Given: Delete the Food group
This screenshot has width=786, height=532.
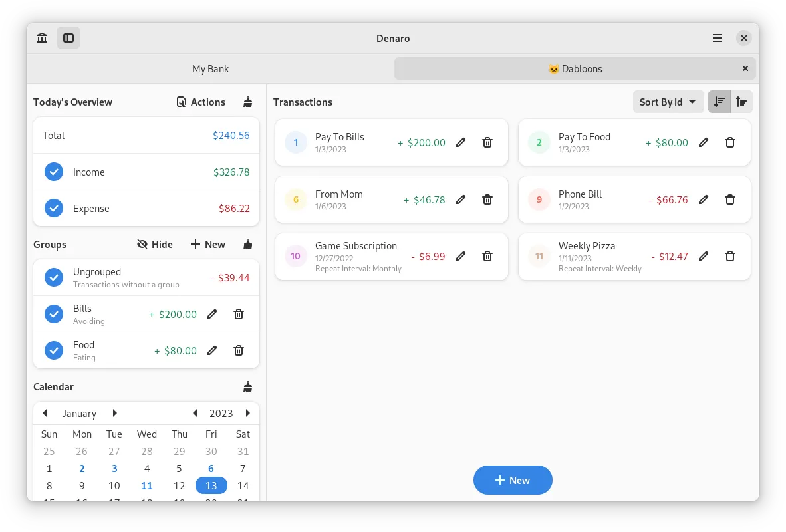Looking at the screenshot, I should click(239, 350).
